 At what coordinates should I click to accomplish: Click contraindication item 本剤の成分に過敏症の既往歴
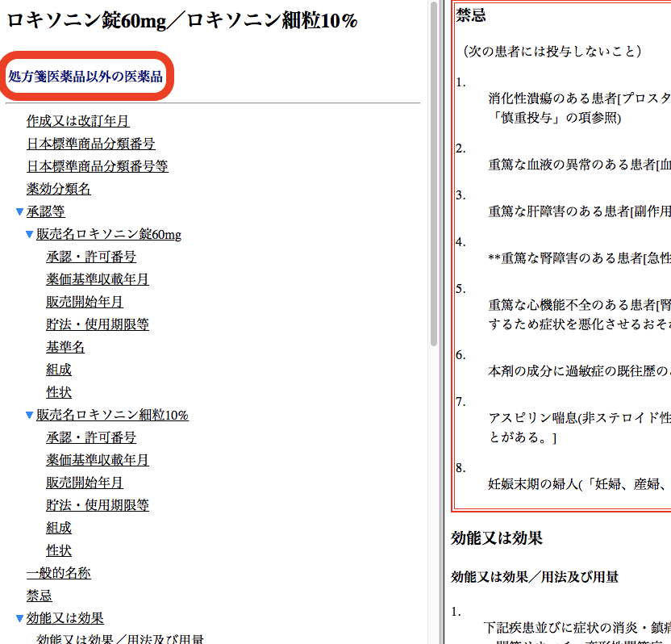[x=579, y=370]
